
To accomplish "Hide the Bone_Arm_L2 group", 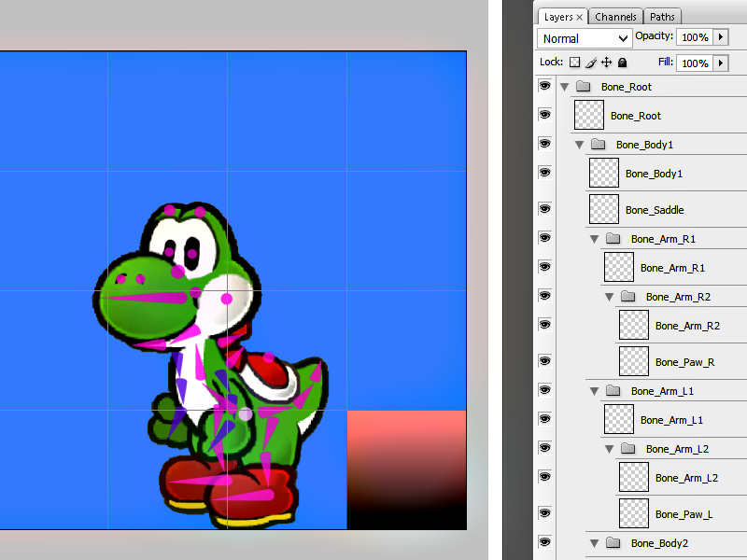I will pyautogui.click(x=544, y=448).
